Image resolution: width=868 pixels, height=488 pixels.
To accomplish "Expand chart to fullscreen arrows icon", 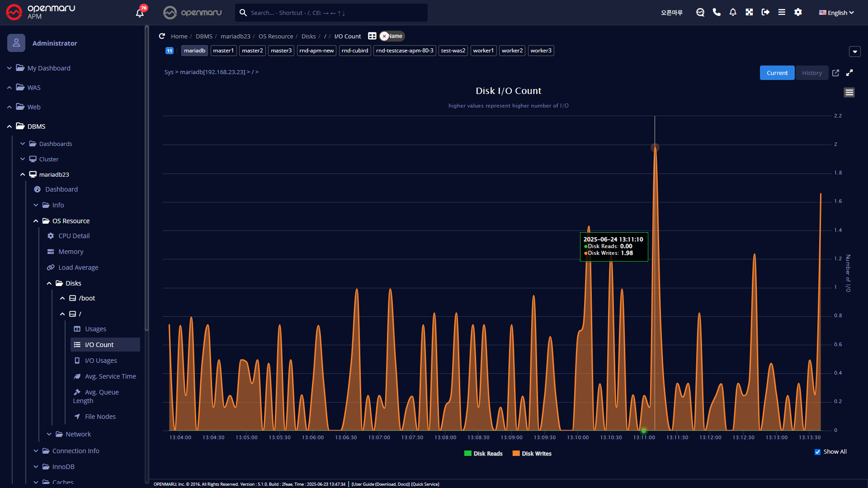I will (849, 73).
